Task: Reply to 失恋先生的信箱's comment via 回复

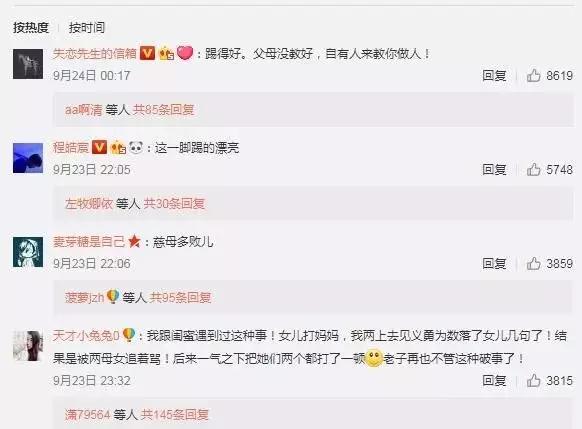Action: pyautogui.click(x=494, y=75)
